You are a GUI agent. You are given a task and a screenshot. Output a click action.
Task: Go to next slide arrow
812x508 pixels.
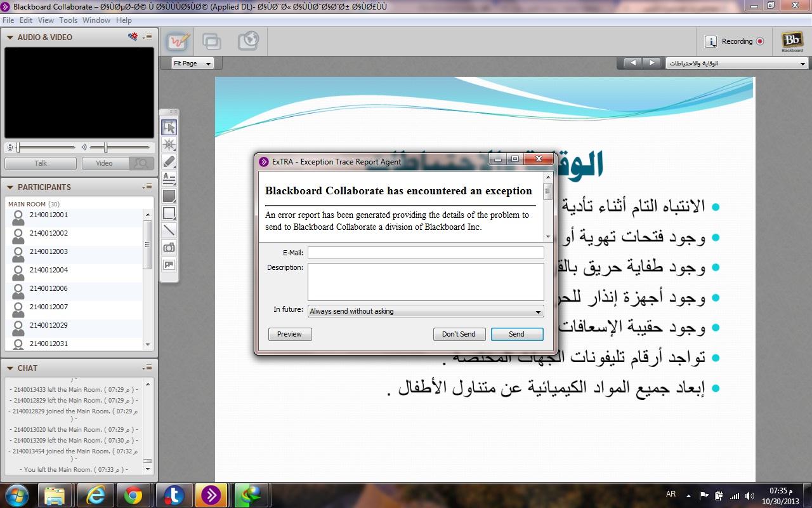[652, 63]
